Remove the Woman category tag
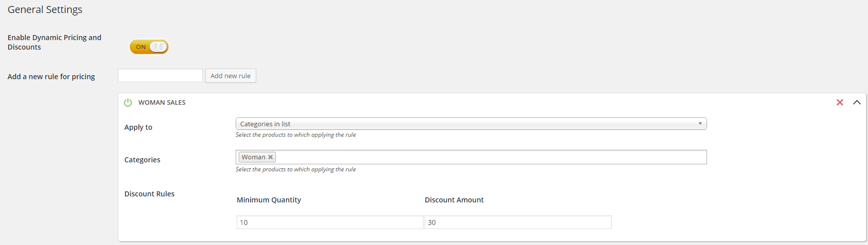868x245 pixels. point(271,157)
